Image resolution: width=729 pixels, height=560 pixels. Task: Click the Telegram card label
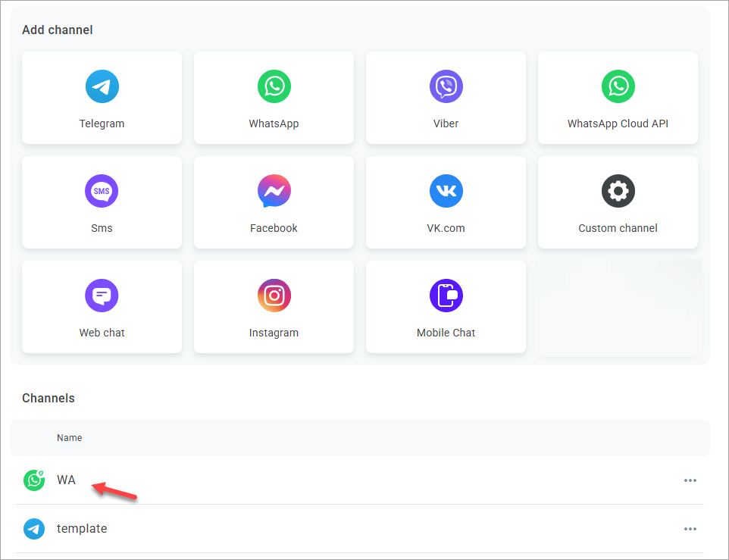coord(102,124)
